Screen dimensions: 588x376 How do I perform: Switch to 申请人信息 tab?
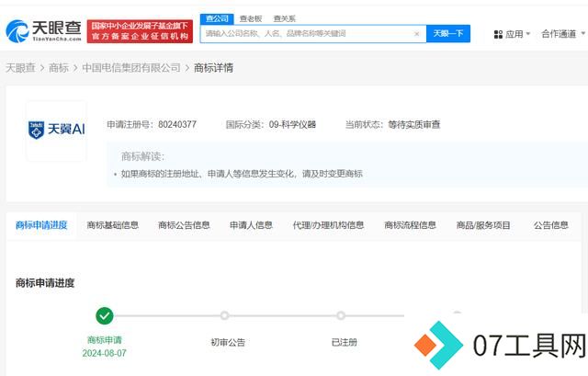pos(251,225)
